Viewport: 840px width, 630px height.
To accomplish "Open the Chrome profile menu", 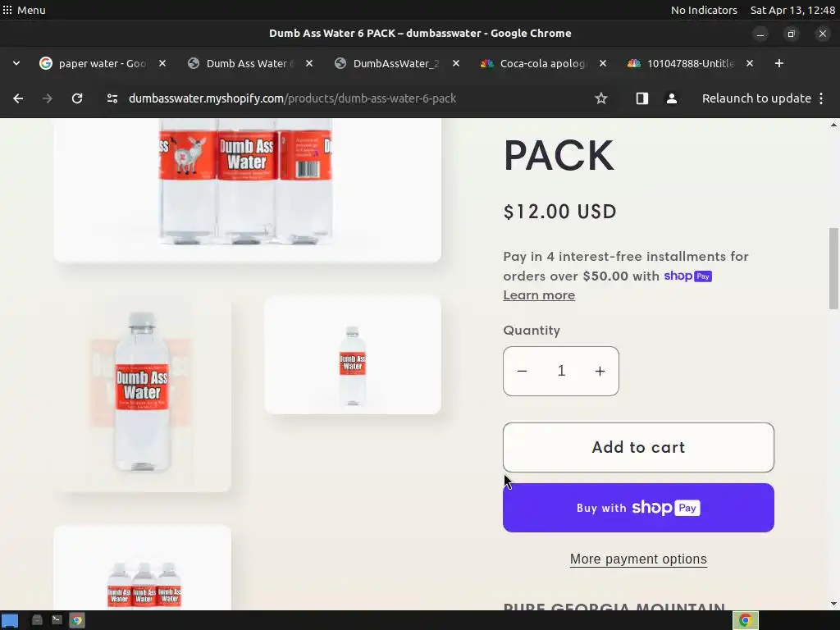I will pos(671,98).
